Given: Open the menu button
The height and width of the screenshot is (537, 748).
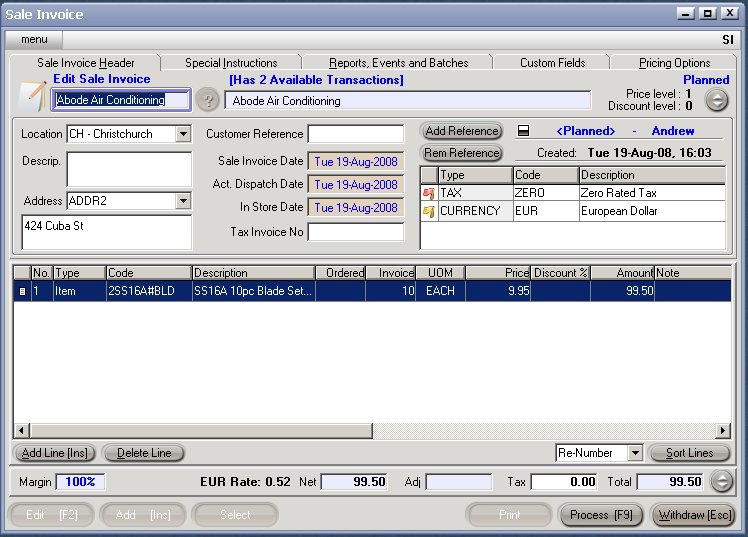Looking at the screenshot, I should pyautogui.click(x=34, y=40).
